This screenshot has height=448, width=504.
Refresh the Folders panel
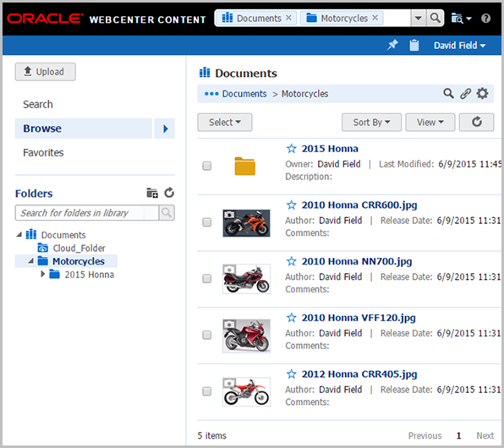[x=169, y=193]
